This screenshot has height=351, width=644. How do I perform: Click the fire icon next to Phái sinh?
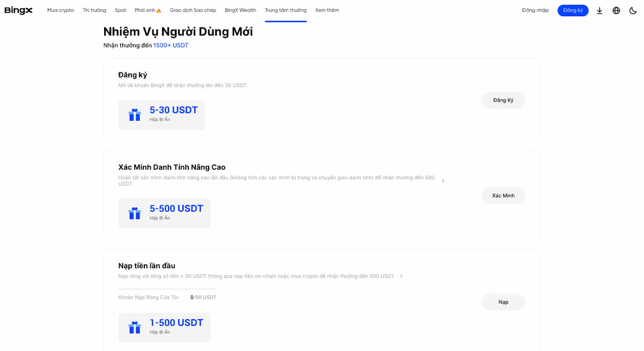point(159,9)
